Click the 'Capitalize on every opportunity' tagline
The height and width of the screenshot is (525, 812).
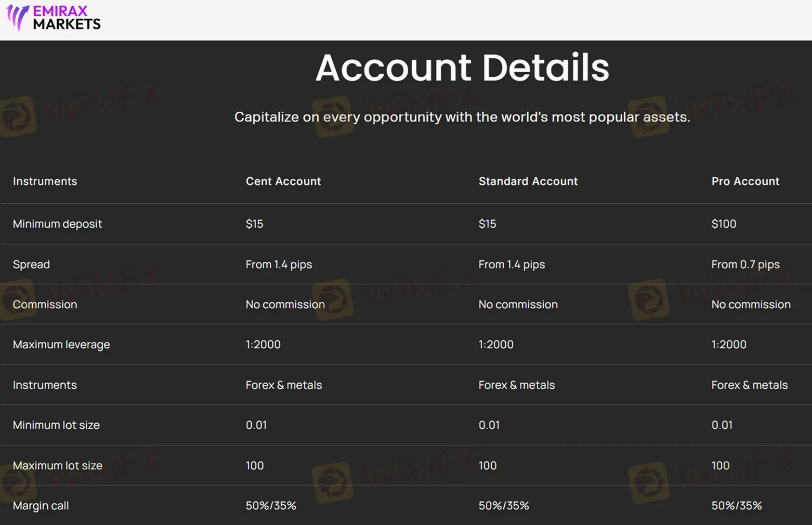(462, 117)
